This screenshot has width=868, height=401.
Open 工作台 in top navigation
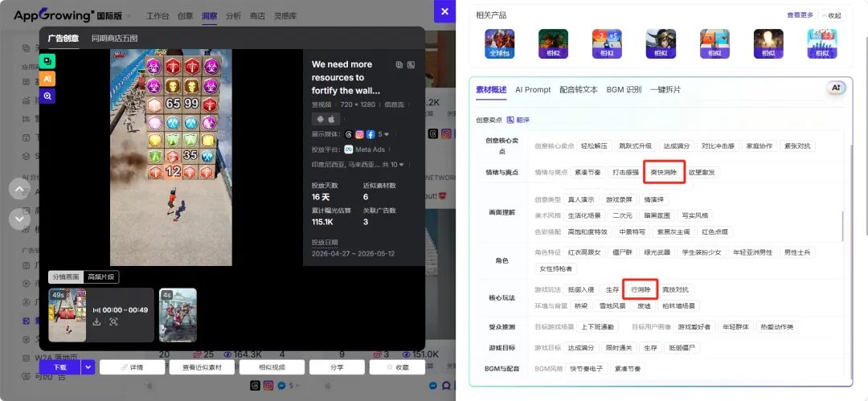click(158, 16)
